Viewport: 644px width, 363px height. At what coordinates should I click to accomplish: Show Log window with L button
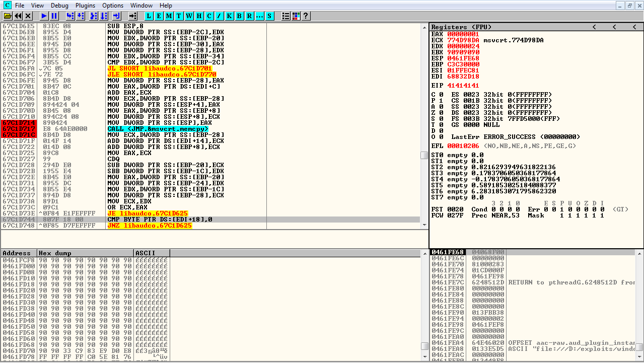pyautogui.click(x=149, y=16)
